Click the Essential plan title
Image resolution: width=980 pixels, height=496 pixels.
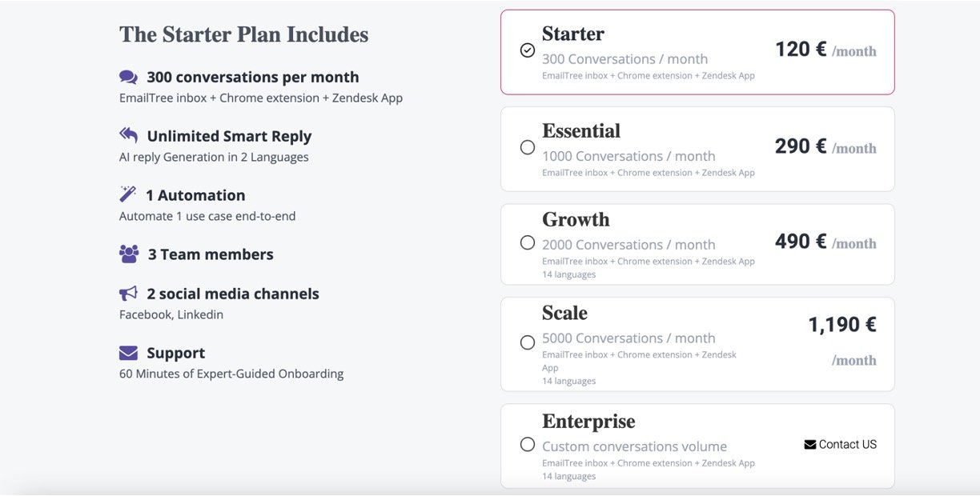580,131
